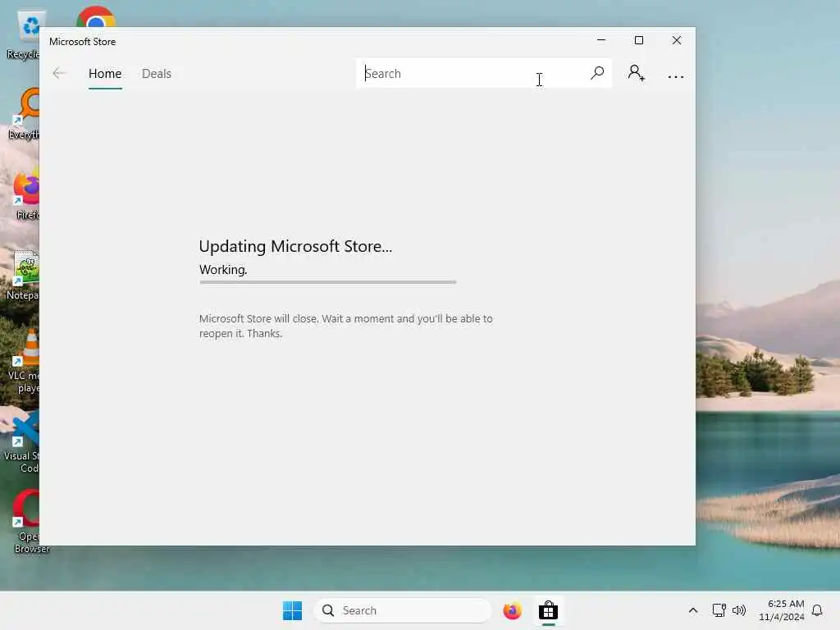The height and width of the screenshot is (630, 840).
Task: Click the magnifier search icon in Store
Action: click(x=597, y=73)
